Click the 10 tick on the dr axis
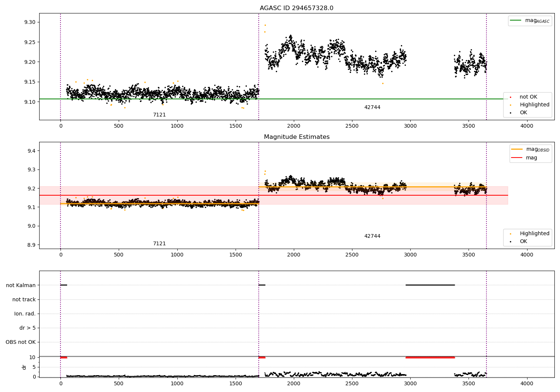The width and height of the screenshot is (560, 392). (x=32, y=357)
